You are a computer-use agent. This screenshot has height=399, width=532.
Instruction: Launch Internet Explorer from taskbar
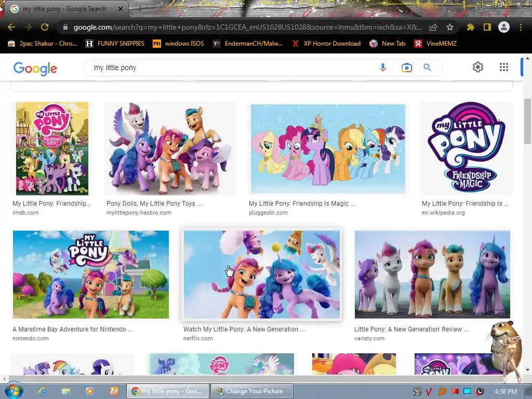pyautogui.click(x=42, y=391)
